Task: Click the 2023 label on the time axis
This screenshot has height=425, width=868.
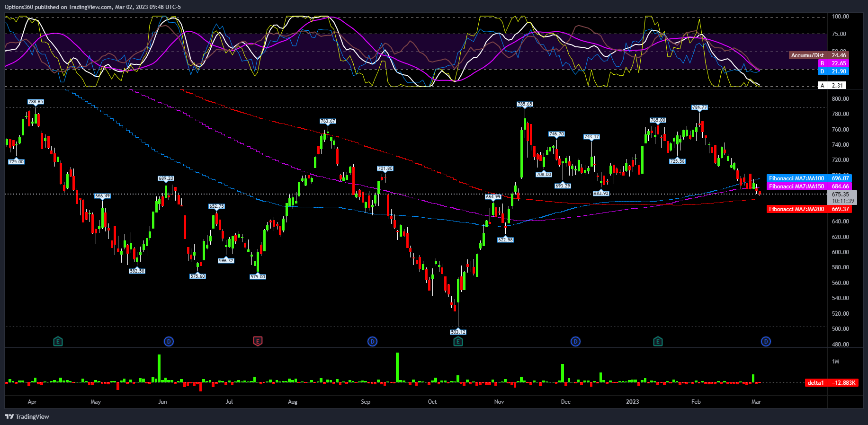Action: (x=633, y=402)
